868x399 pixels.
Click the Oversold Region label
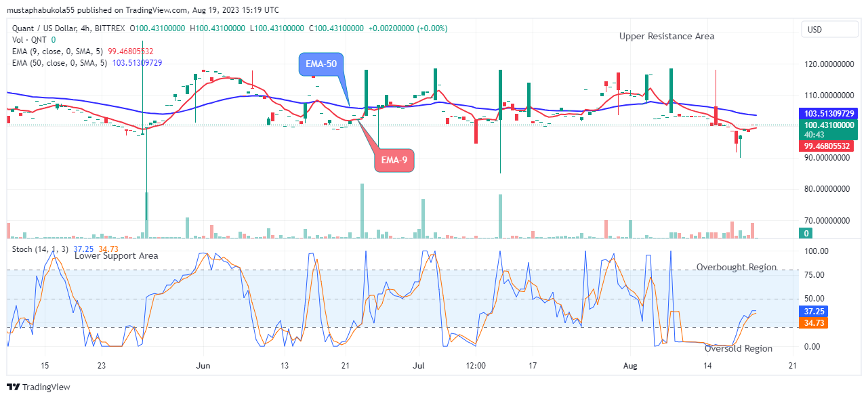[738, 348]
